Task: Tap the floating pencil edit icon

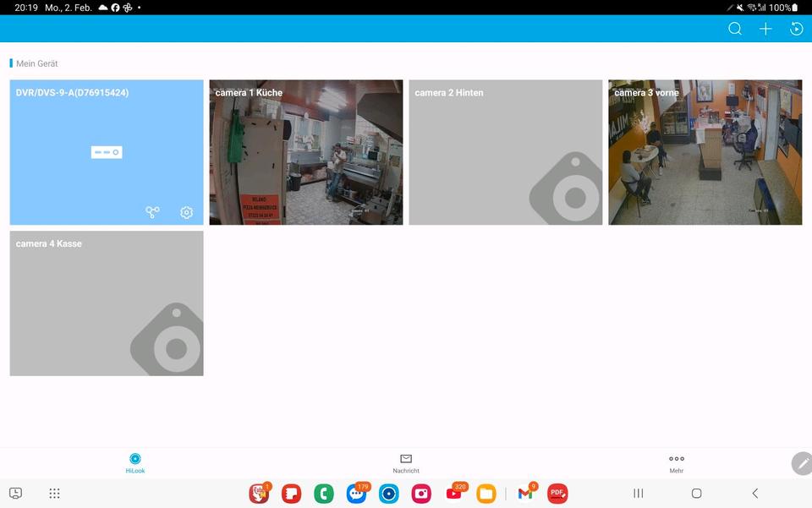Action: click(x=802, y=463)
